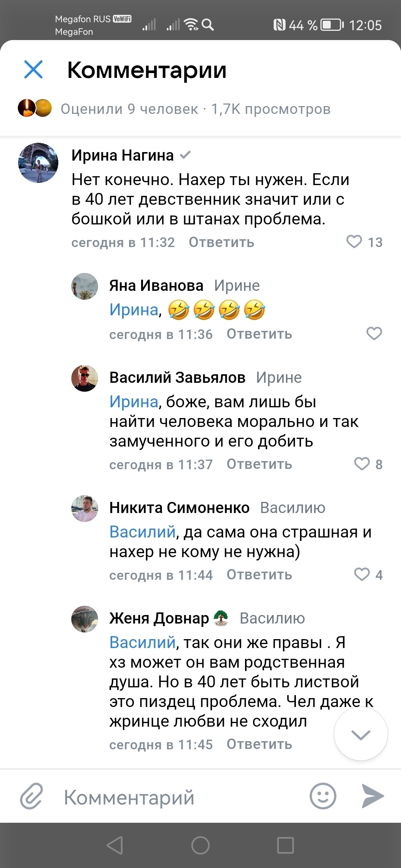Like Яна Иванова's emoji reply
This screenshot has width=401, height=868.
pyautogui.click(x=374, y=333)
